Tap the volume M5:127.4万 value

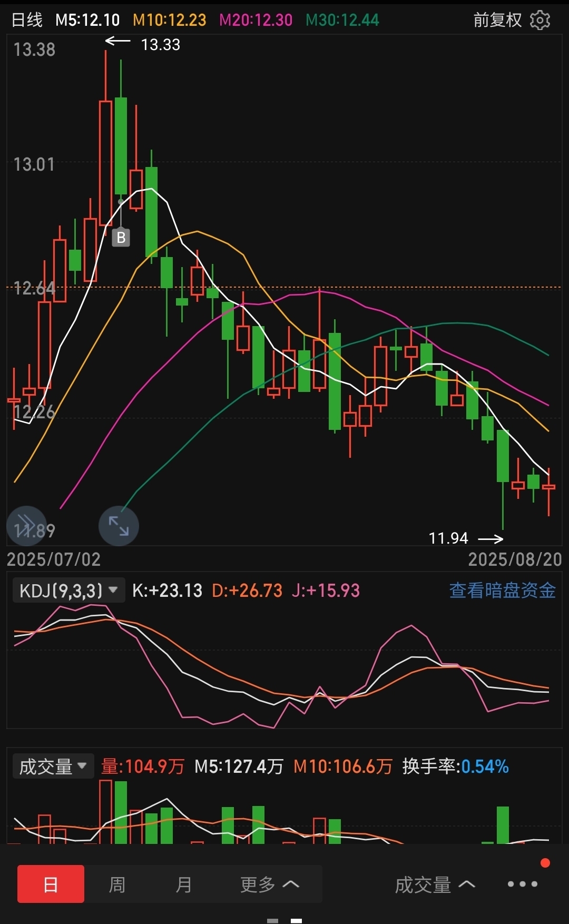pyautogui.click(x=239, y=766)
